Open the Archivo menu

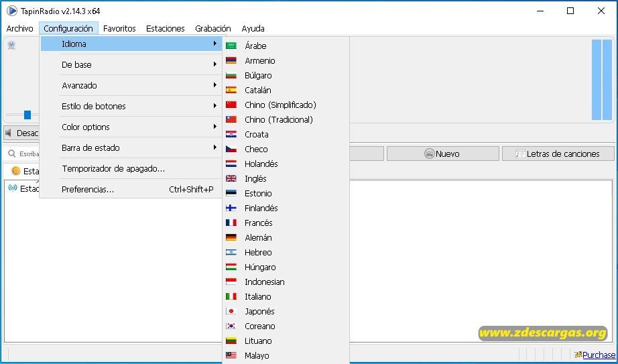(x=19, y=28)
